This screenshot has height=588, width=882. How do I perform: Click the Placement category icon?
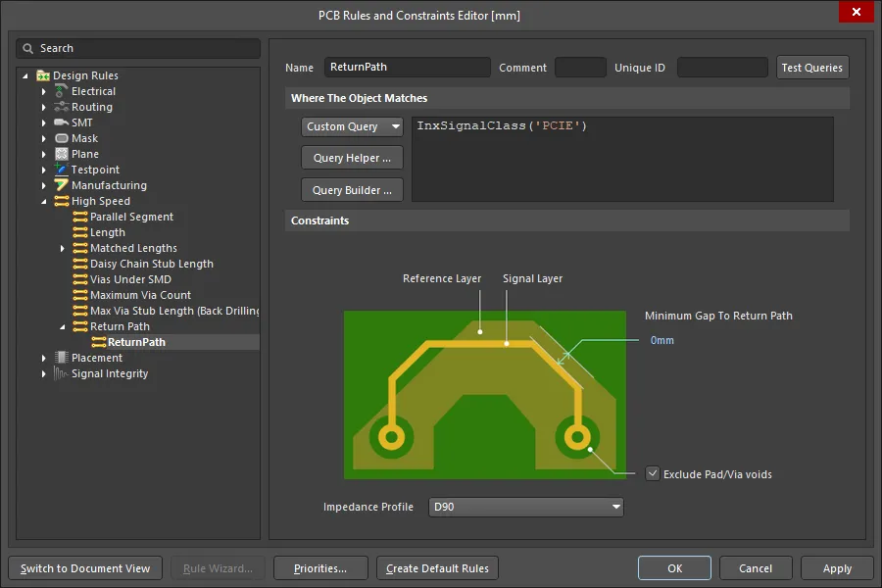coord(62,358)
